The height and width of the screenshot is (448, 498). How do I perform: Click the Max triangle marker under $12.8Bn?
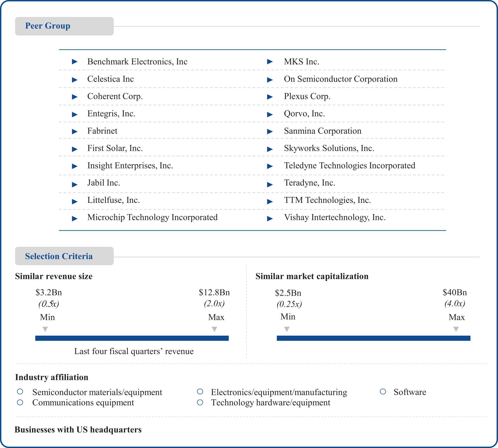pos(214,329)
